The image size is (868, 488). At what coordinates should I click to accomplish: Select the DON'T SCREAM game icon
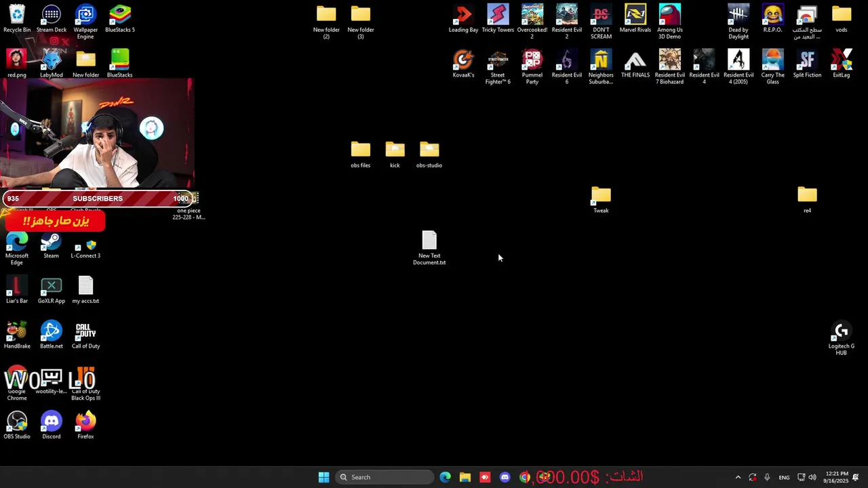(x=601, y=22)
